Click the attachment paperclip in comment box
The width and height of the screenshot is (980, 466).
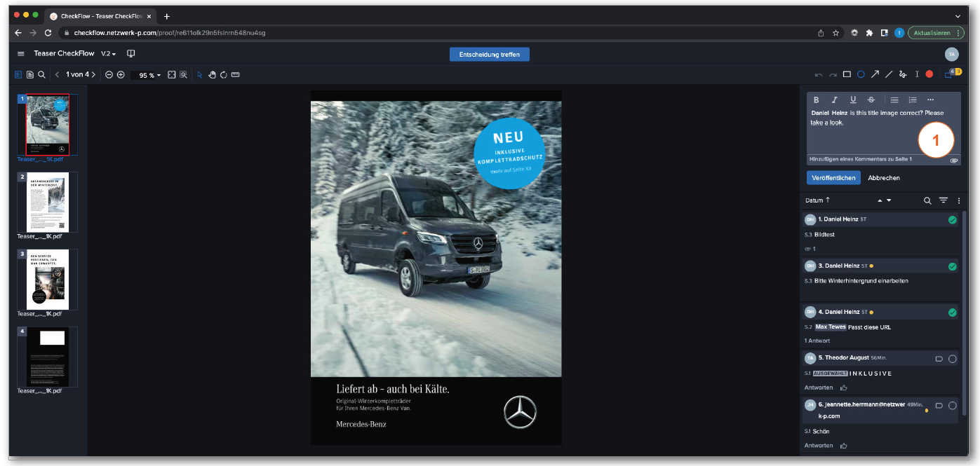coord(954,160)
